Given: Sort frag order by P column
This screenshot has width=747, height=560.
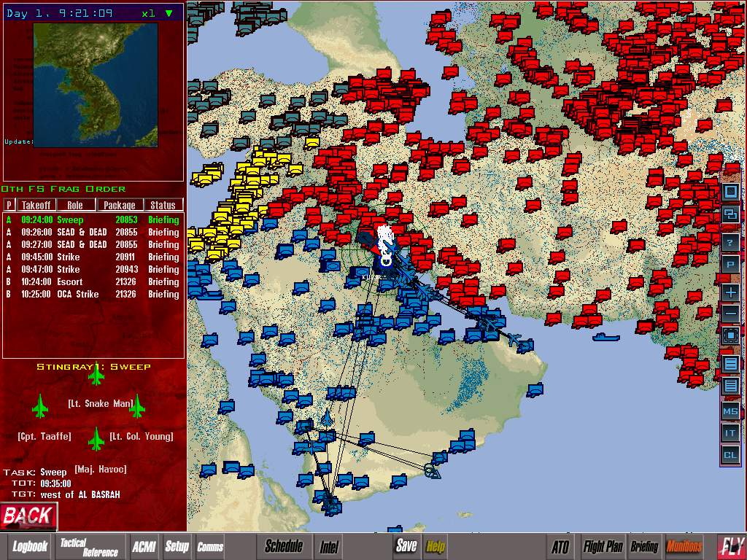Looking at the screenshot, I should coord(9,205).
